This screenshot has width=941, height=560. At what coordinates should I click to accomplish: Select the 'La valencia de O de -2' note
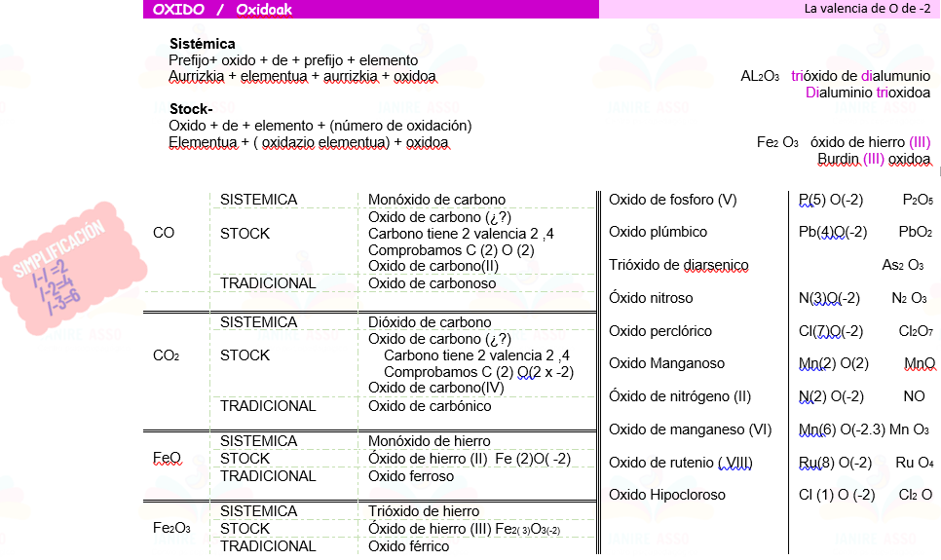pyautogui.click(x=867, y=10)
